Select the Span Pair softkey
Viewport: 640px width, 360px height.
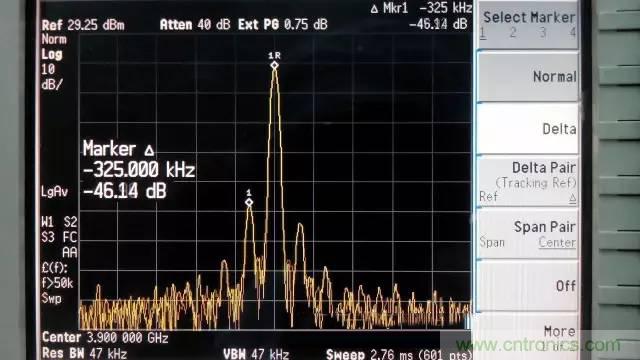pyautogui.click(x=527, y=234)
